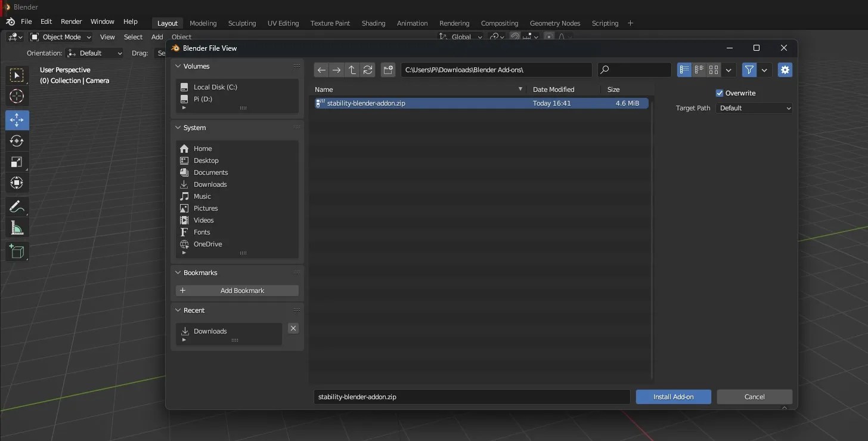Switch to the 3D Cursor tool
The width and height of the screenshot is (868, 441).
point(17,96)
